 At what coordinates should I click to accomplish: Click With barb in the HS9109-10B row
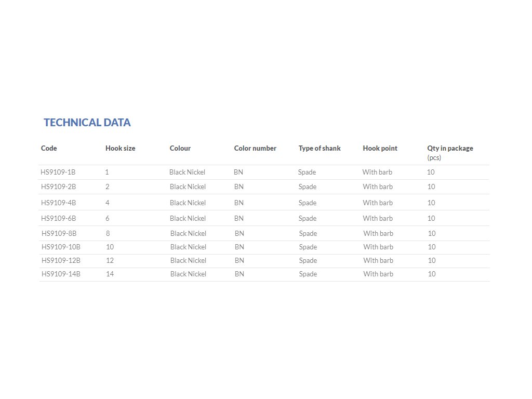378,247
